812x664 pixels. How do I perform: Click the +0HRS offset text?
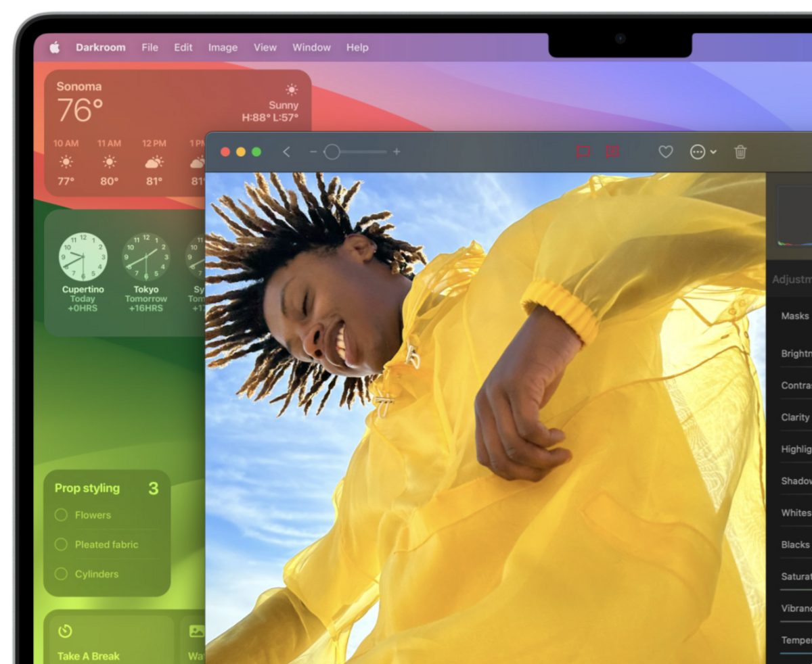pos(83,308)
